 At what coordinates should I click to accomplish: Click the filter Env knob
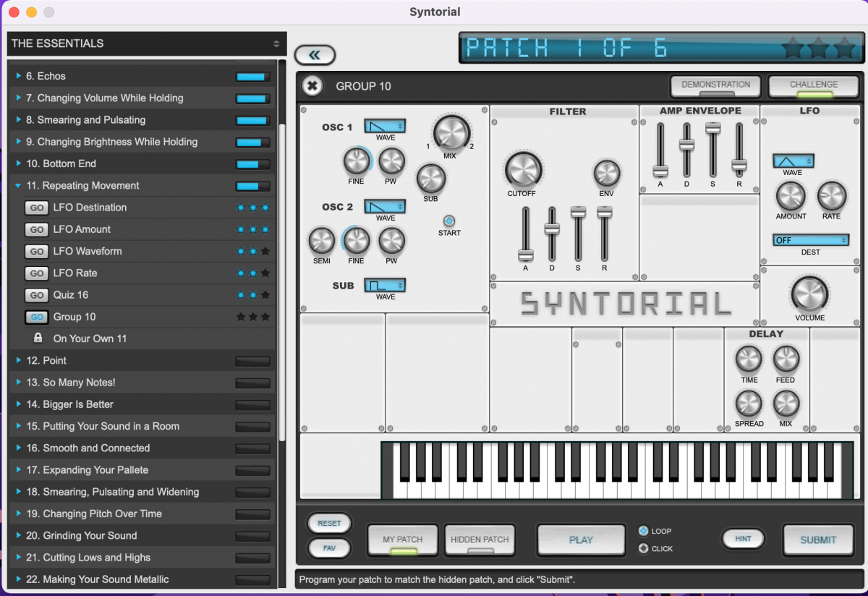click(x=606, y=174)
